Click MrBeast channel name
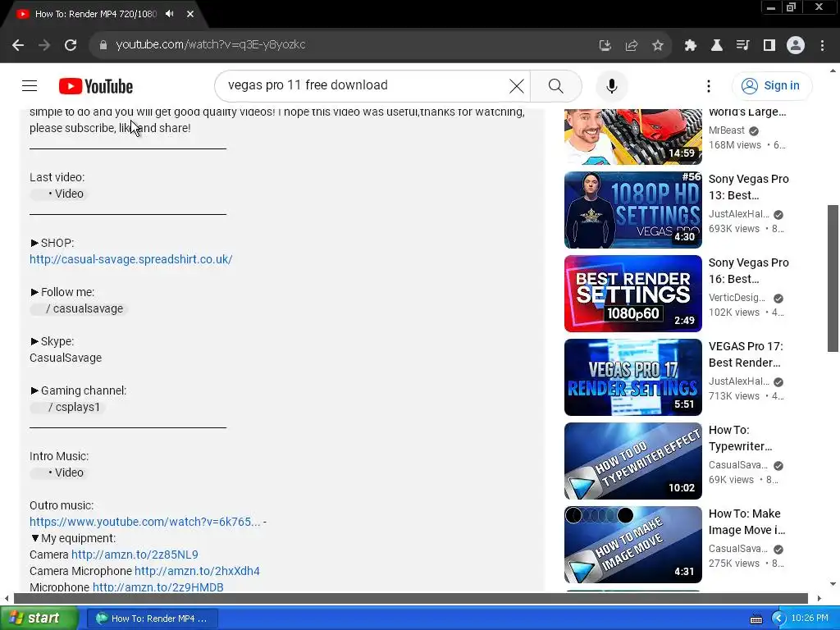840x630 pixels. coord(727,130)
